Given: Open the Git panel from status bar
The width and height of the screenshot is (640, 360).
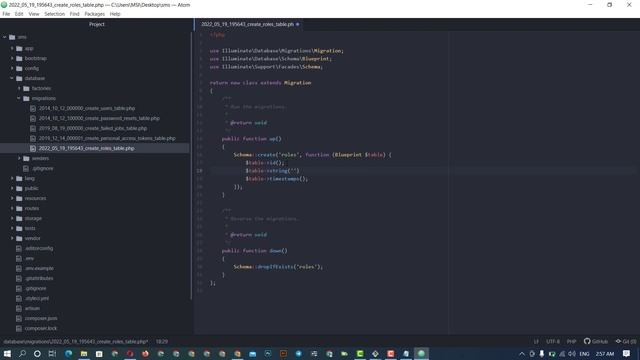Looking at the screenshot, I should click(x=626, y=342).
